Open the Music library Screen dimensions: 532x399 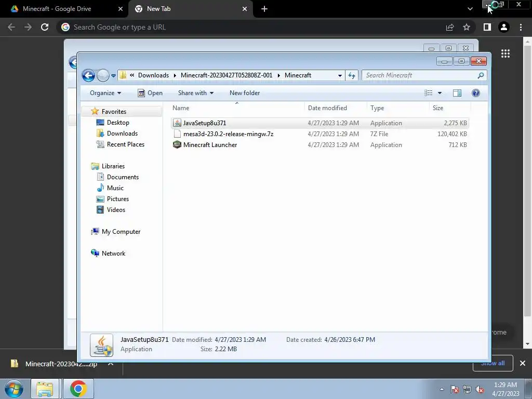(115, 188)
